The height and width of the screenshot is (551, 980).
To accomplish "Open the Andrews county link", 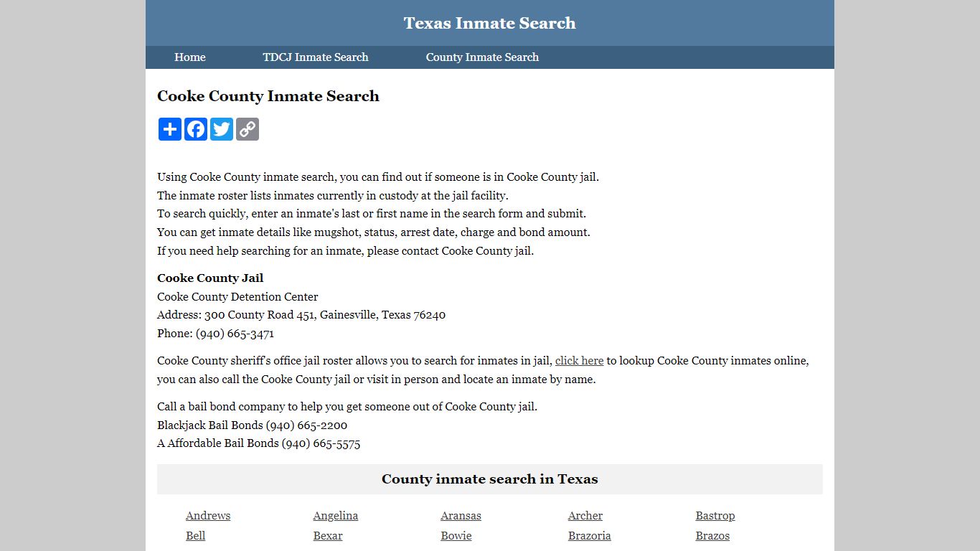I will pos(208,516).
